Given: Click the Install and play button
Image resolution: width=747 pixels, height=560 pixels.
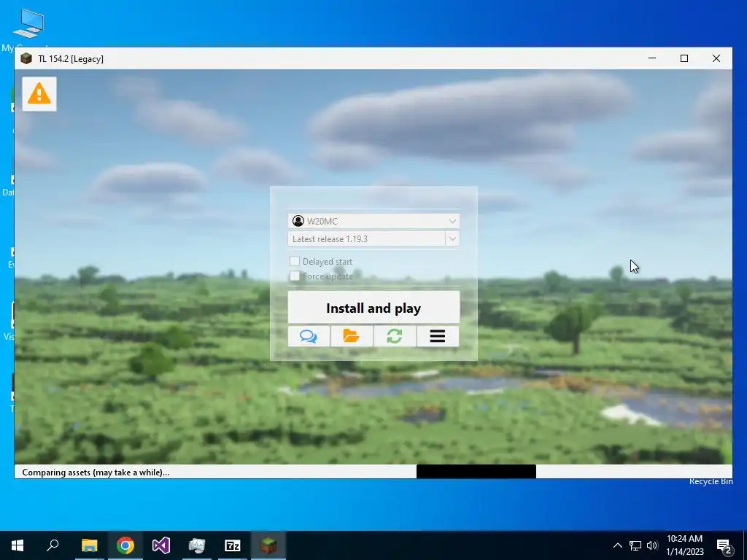Looking at the screenshot, I should coord(373,308).
